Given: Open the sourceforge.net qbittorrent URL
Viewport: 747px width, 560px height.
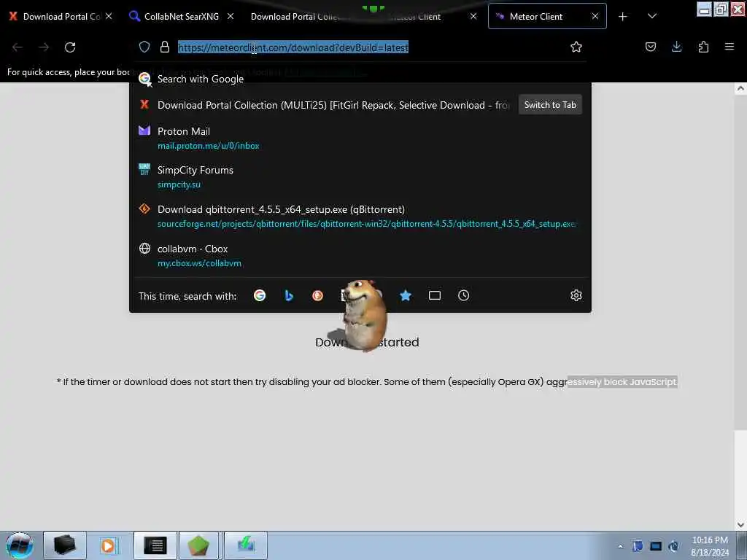Looking at the screenshot, I should (366, 224).
